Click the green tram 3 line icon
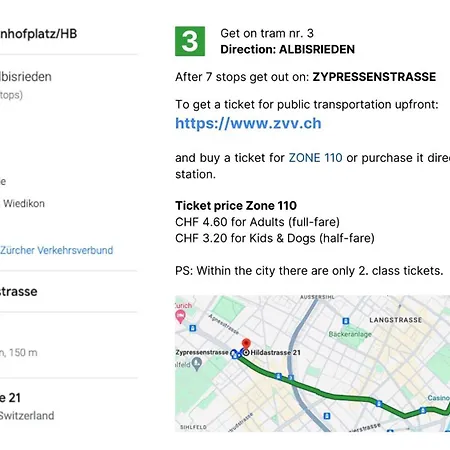Viewport: 450px width, 450px height. [190, 41]
